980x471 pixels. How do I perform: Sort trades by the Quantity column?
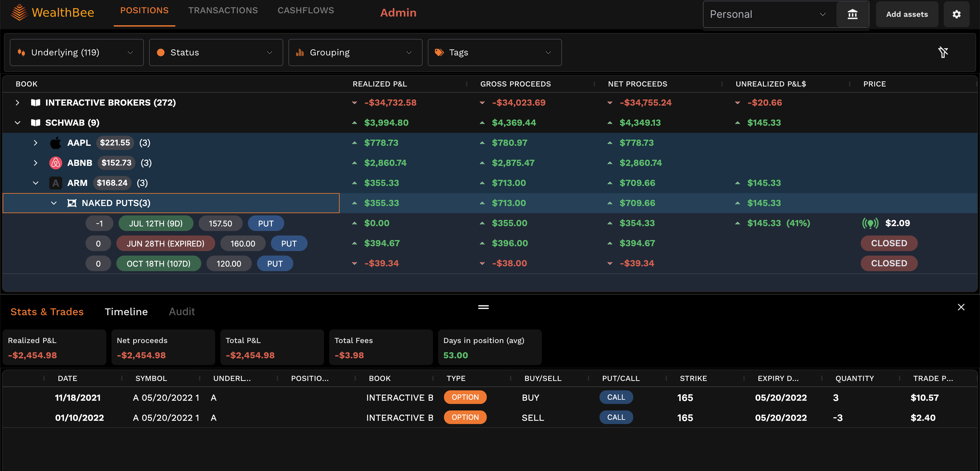[x=855, y=378]
